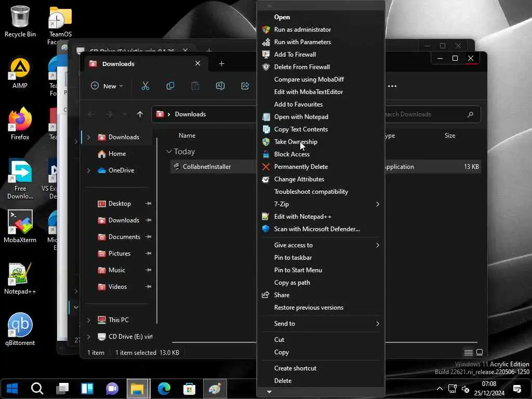The height and width of the screenshot is (399, 532).
Task: Open Notepad++ desktop shortcut
Action: click(20, 278)
